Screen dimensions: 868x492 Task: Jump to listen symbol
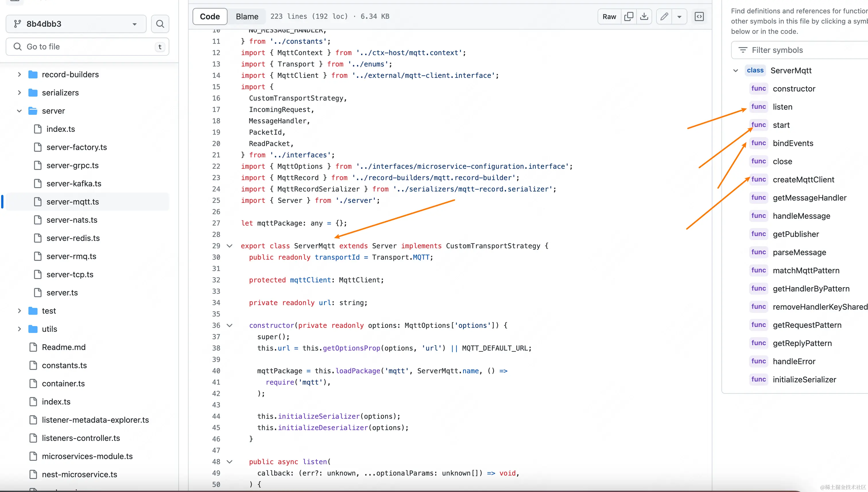click(782, 107)
